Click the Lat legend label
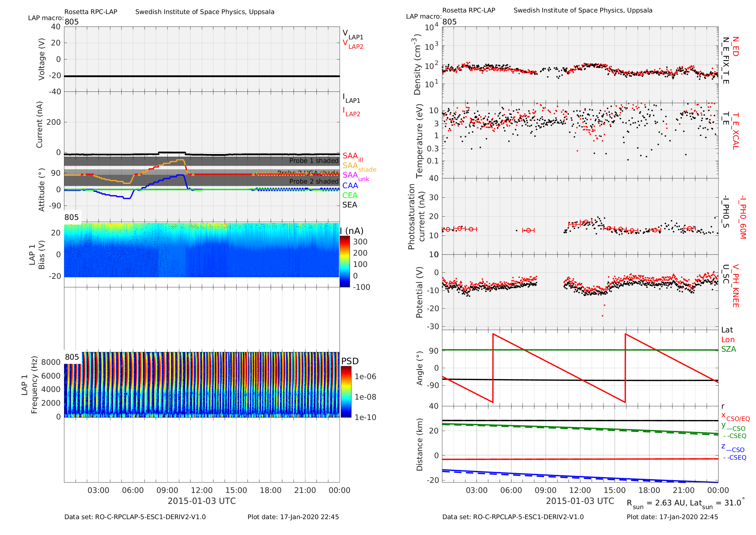 click(x=727, y=330)
